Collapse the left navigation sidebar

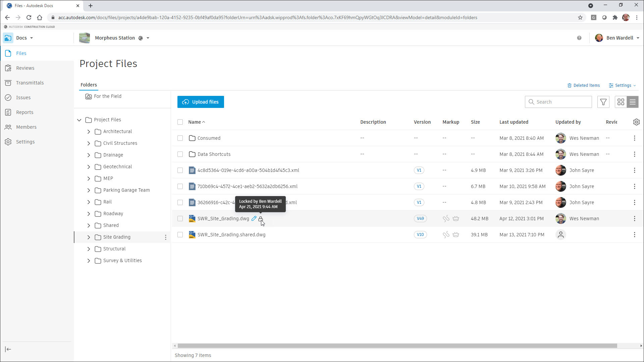pos(8,349)
